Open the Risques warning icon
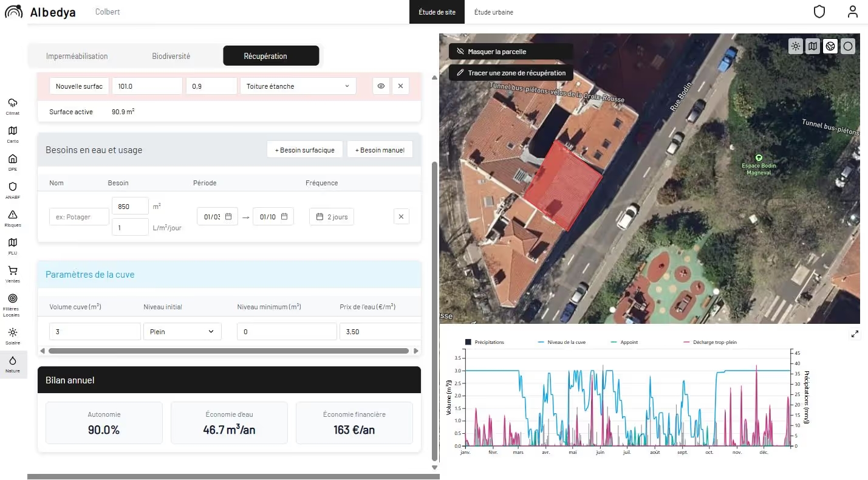Screen dimensions: 868x480 [13, 218]
